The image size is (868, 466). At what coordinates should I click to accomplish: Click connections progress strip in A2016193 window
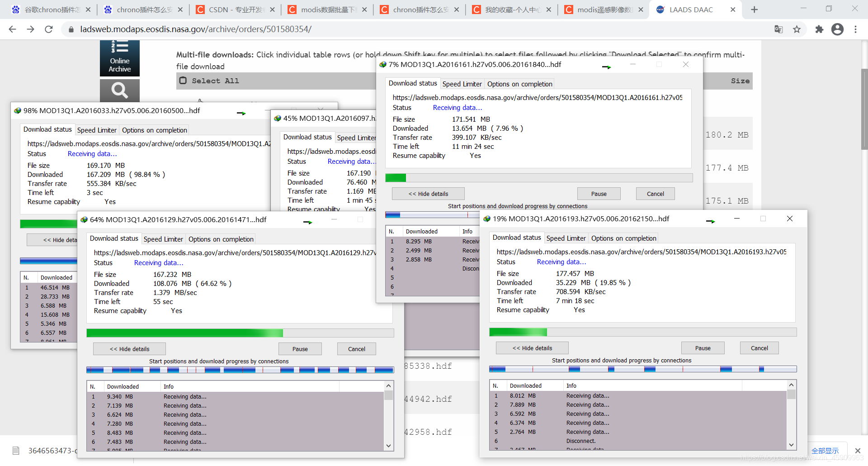click(x=643, y=369)
